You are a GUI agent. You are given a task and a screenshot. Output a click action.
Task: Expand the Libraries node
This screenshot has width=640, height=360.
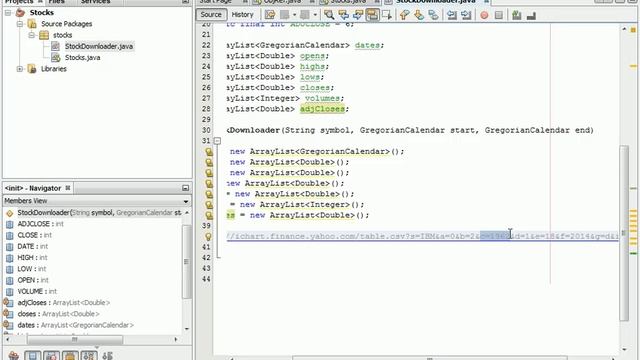point(20,69)
